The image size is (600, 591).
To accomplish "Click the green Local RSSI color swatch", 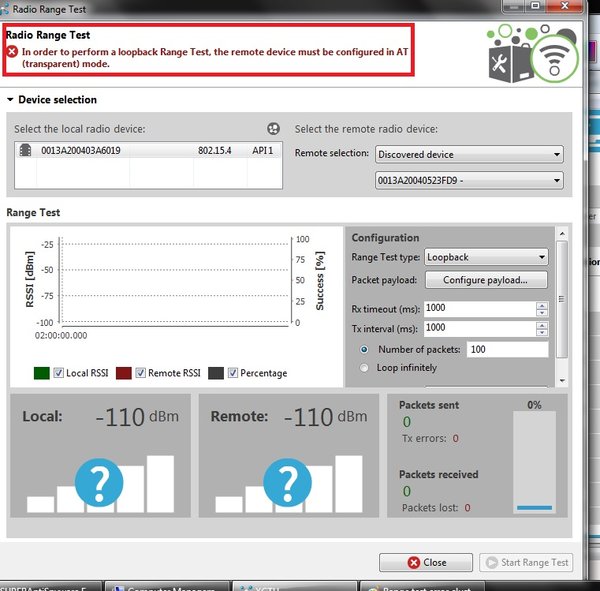I will tap(42, 373).
